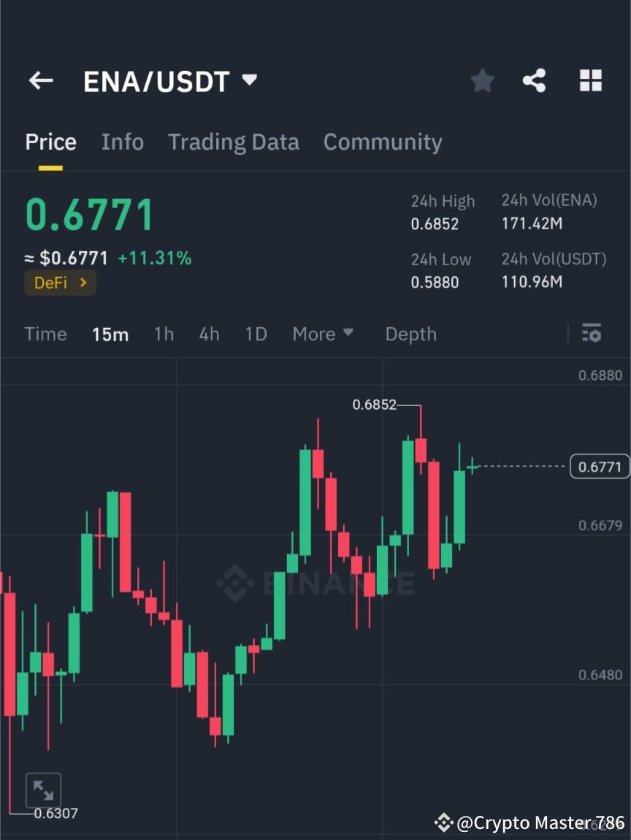Select the 1h candle timeframe

click(x=164, y=334)
